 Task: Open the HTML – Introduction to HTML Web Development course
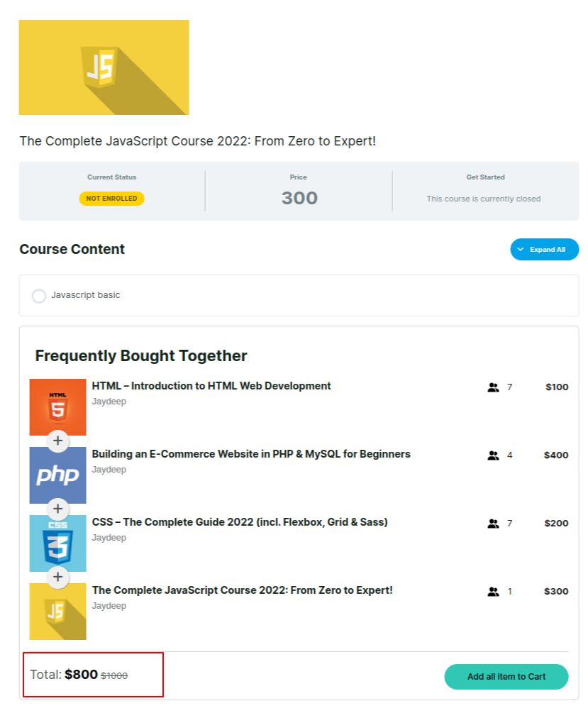coord(211,386)
